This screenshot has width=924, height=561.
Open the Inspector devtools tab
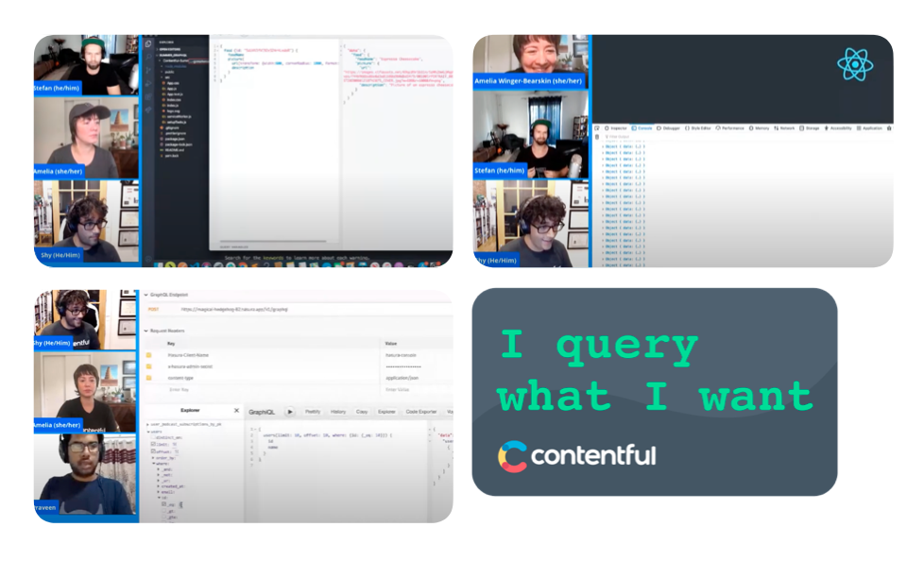coord(616,127)
